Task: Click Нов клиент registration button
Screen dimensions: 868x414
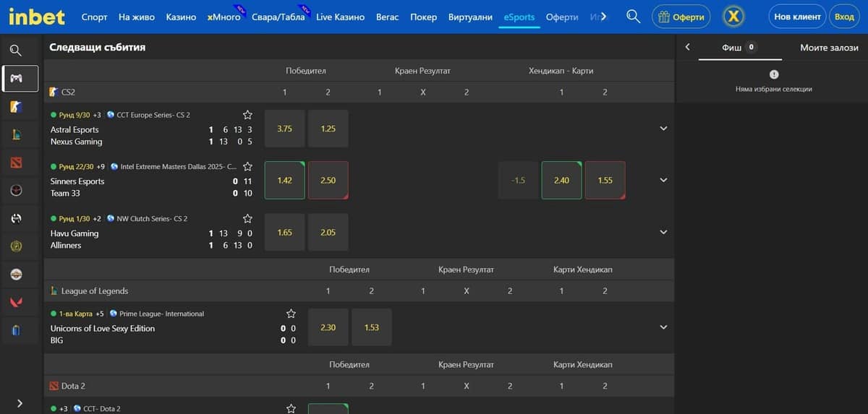Action: coord(798,16)
